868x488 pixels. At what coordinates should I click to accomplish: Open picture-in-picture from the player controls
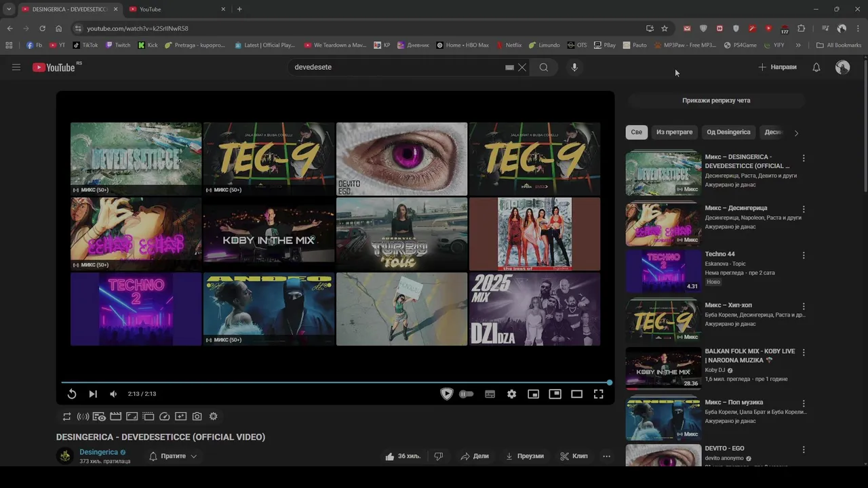click(555, 394)
